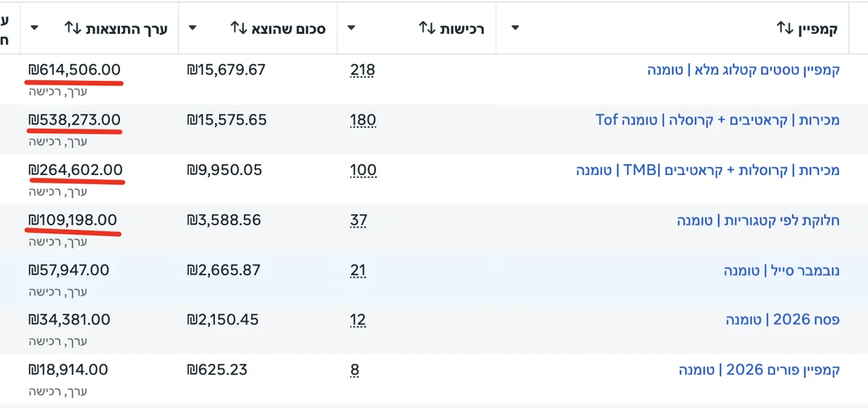Click the 180 purchases value

click(x=362, y=120)
